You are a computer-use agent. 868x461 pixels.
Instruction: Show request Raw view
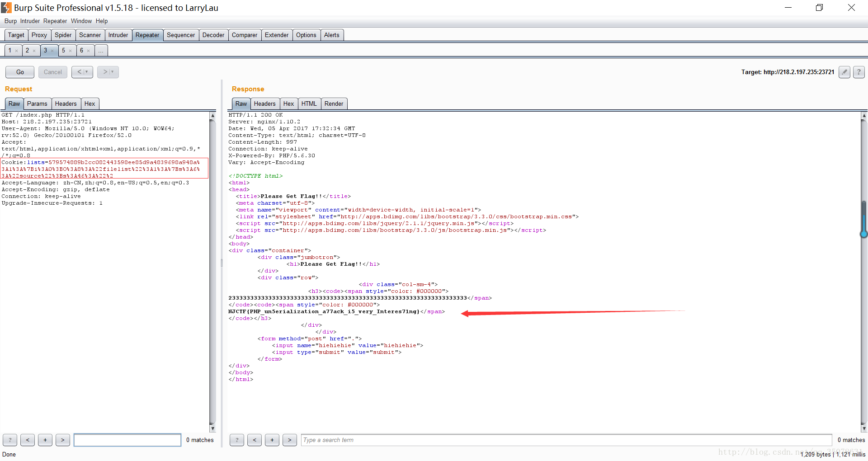coord(14,103)
